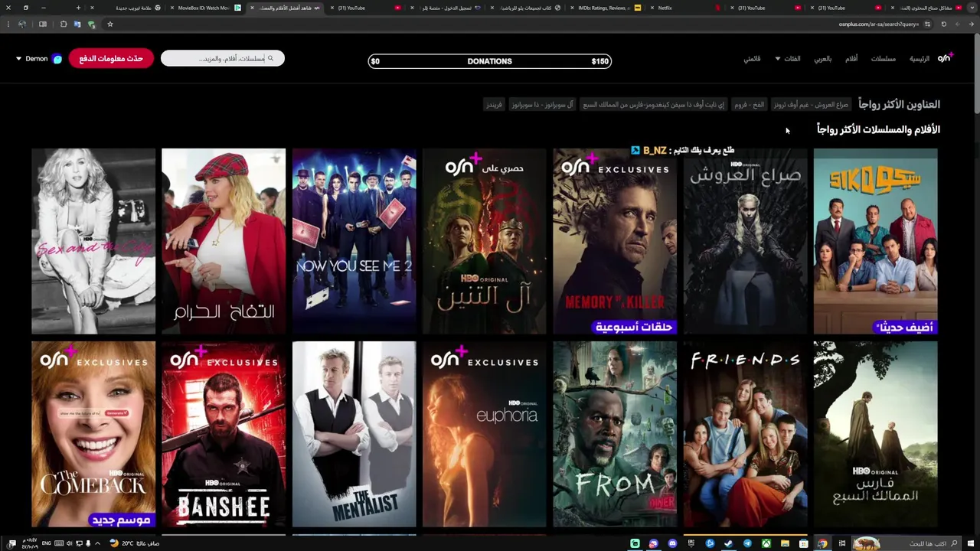Open the الرئيسية home menu item
980x551 pixels.
pyautogui.click(x=919, y=58)
